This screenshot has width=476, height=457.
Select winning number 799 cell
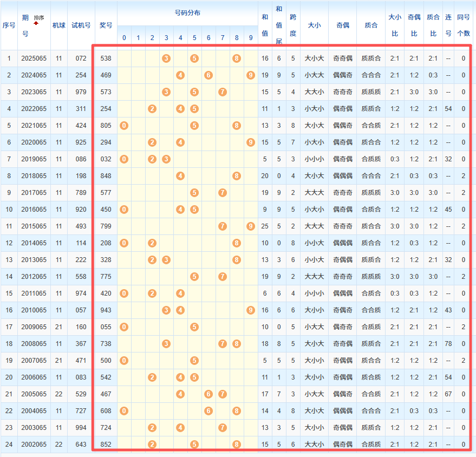(106, 226)
